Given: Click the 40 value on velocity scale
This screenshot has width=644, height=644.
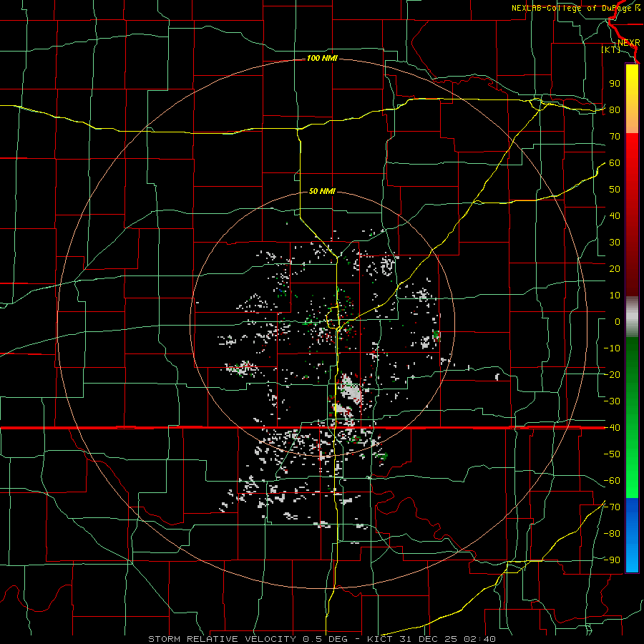Looking at the screenshot, I should tap(615, 215).
